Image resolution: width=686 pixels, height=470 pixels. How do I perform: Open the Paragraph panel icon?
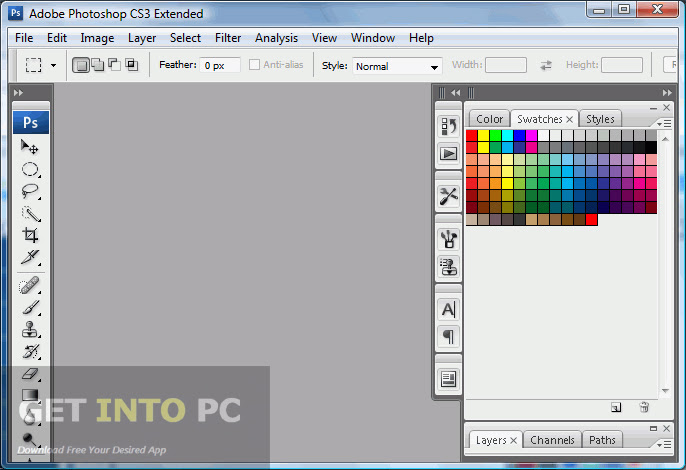(x=448, y=337)
